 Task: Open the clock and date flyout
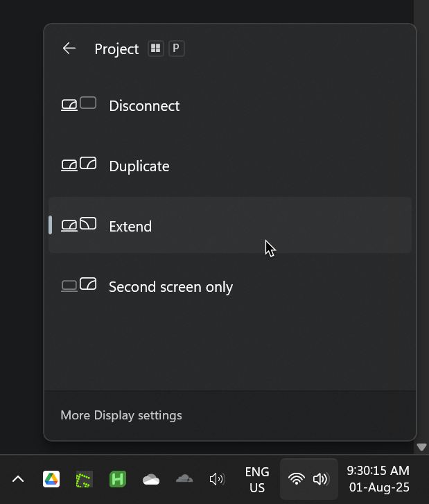click(378, 479)
